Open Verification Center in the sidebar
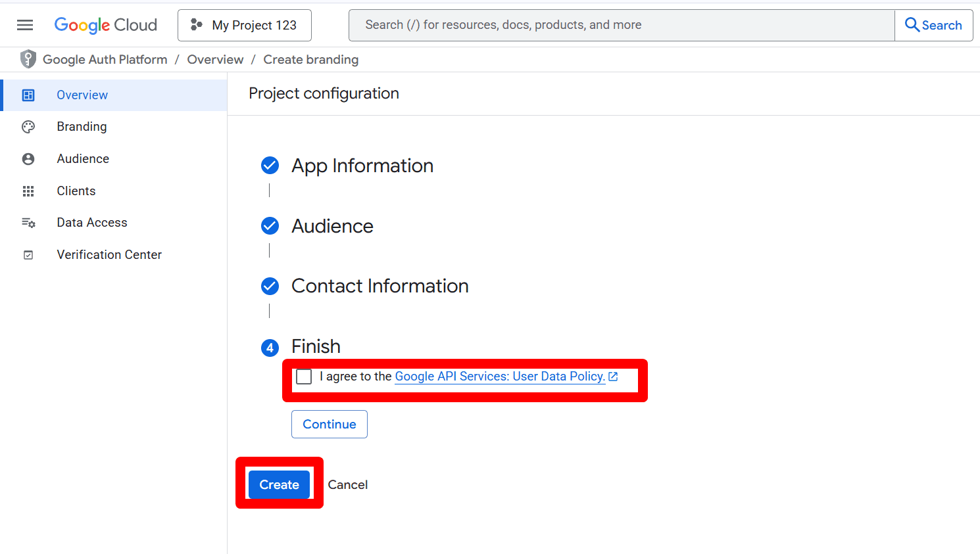980x554 pixels. (x=114, y=255)
